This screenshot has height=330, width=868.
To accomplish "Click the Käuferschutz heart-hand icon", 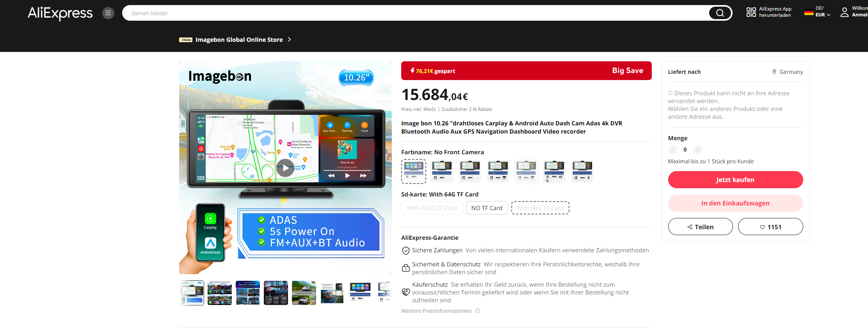I will (x=406, y=292).
